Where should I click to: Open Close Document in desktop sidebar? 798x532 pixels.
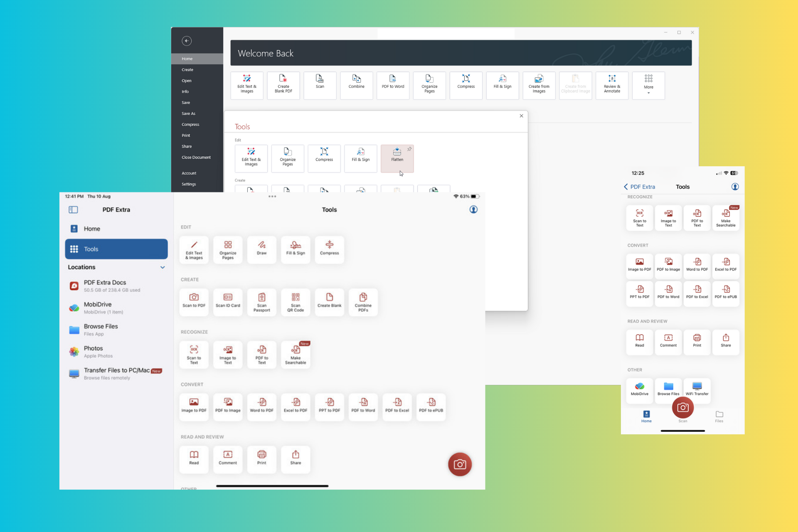[x=197, y=158]
